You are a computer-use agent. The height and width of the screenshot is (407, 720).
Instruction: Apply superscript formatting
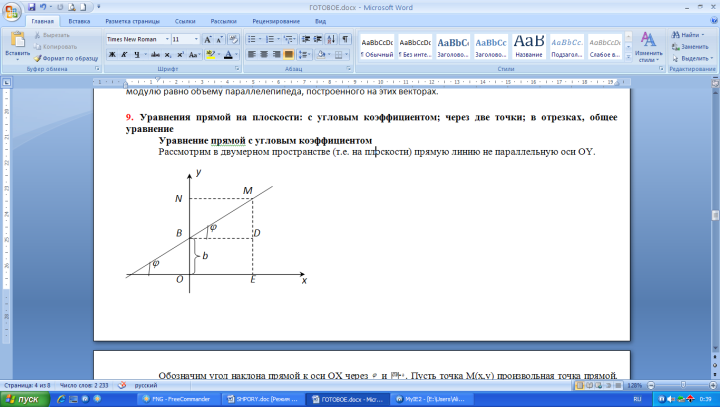pyautogui.click(x=180, y=55)
